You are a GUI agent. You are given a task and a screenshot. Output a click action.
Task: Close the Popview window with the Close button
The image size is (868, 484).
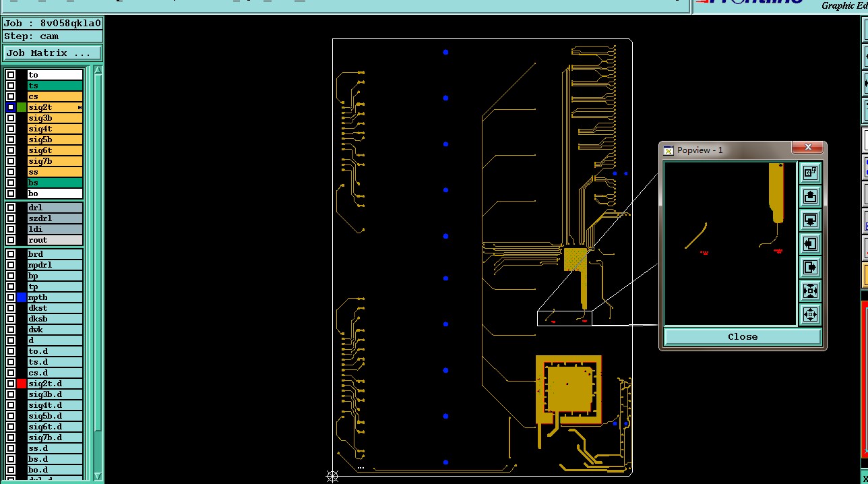coord(743,336)
